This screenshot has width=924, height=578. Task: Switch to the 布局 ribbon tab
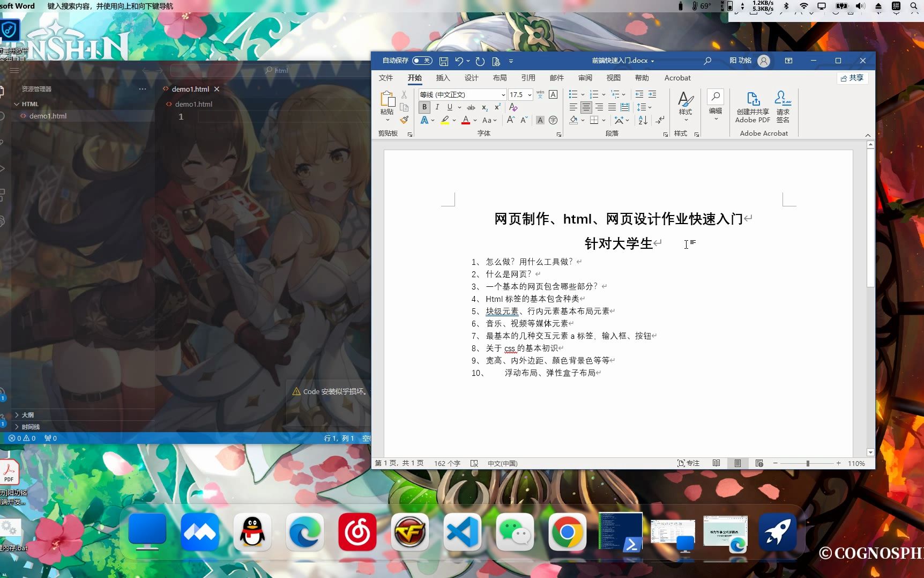coord(500,78)
